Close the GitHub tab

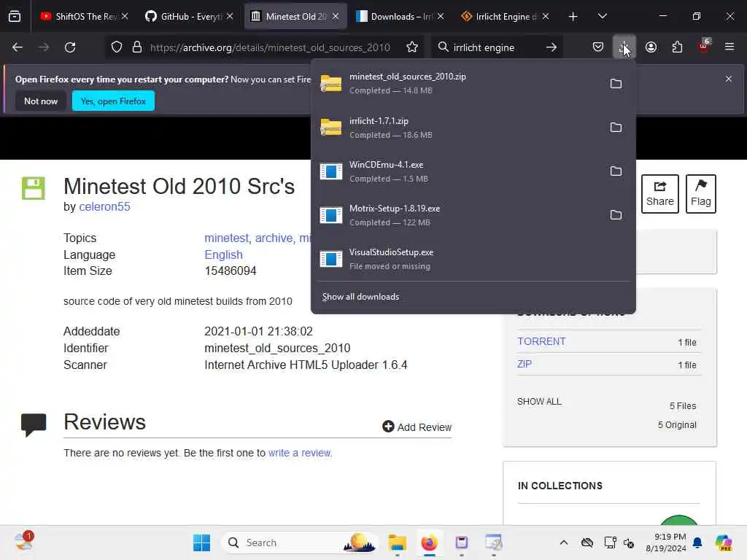click(230, 17)
